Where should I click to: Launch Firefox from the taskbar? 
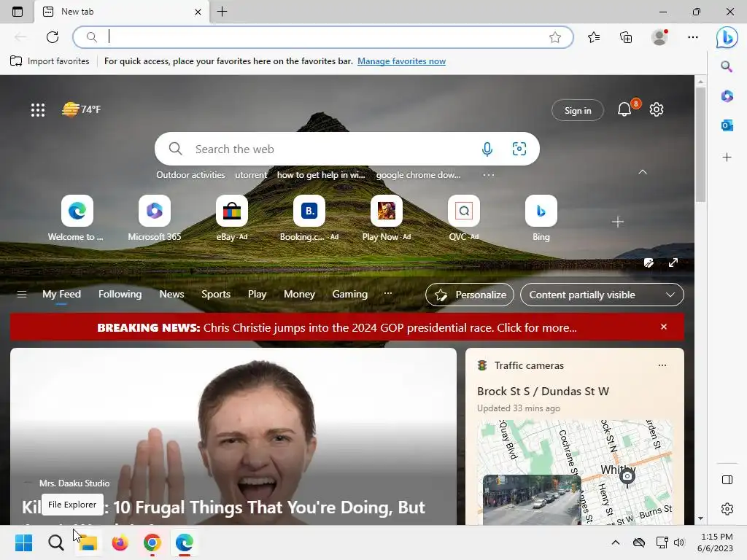(x=120, y=542)
